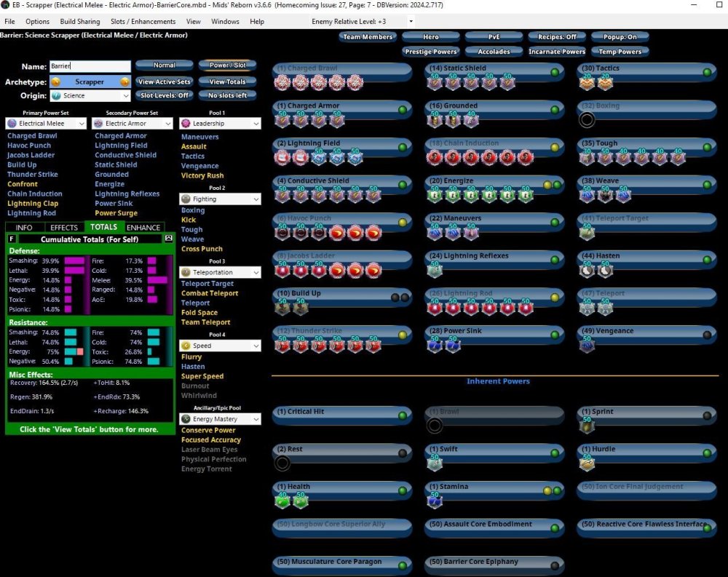Screen dimensions: 728x577
Task: Click the Vengeance power's enhancement slot icon
Action: click(587, 345)
